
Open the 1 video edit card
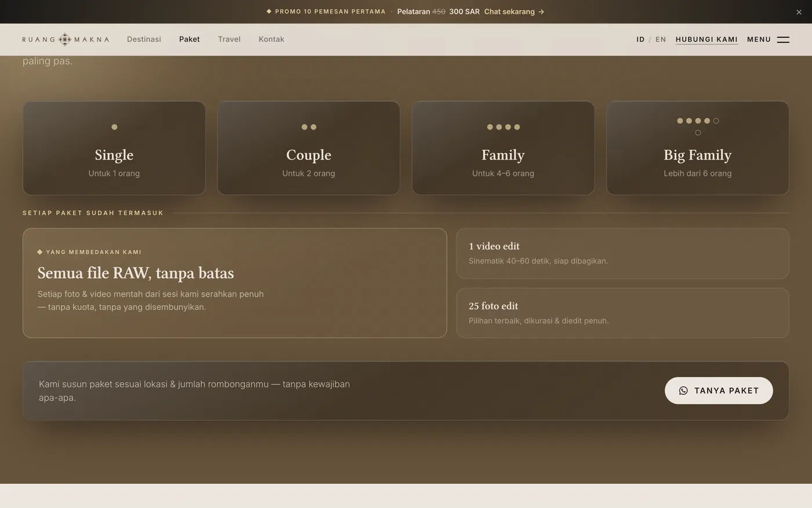click(x=622, y=253)
